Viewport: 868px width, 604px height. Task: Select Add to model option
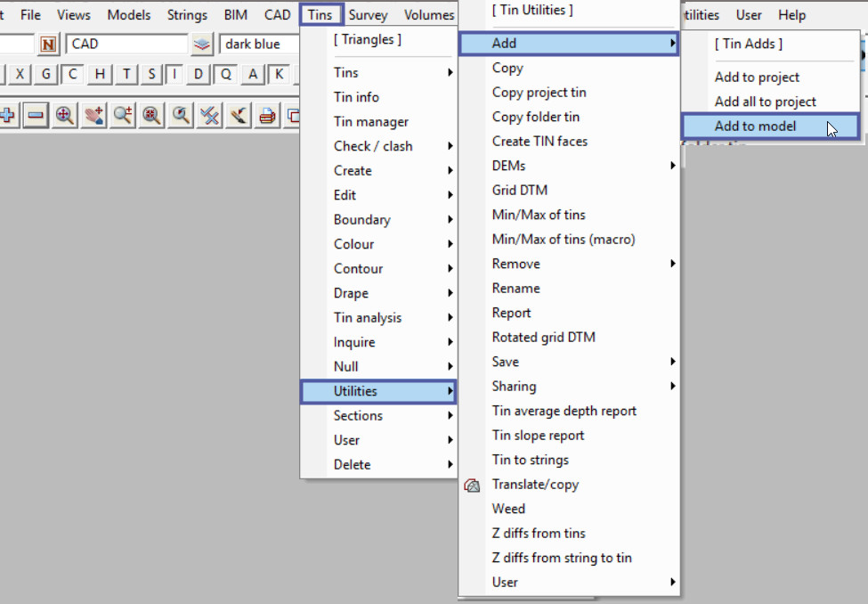755,126
